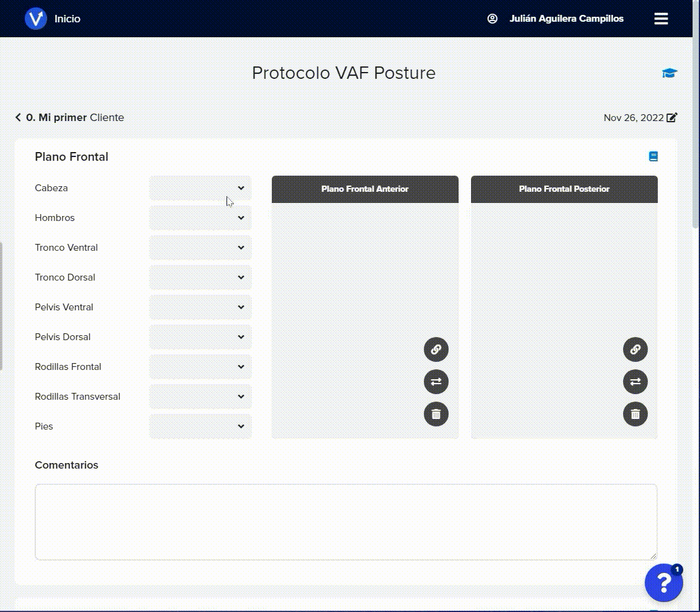Image resolution: width=700 pixels, height=612 pixels.
Task: Click link icon in Plano Frontal Posterior
Action: (x=635, y=349)
